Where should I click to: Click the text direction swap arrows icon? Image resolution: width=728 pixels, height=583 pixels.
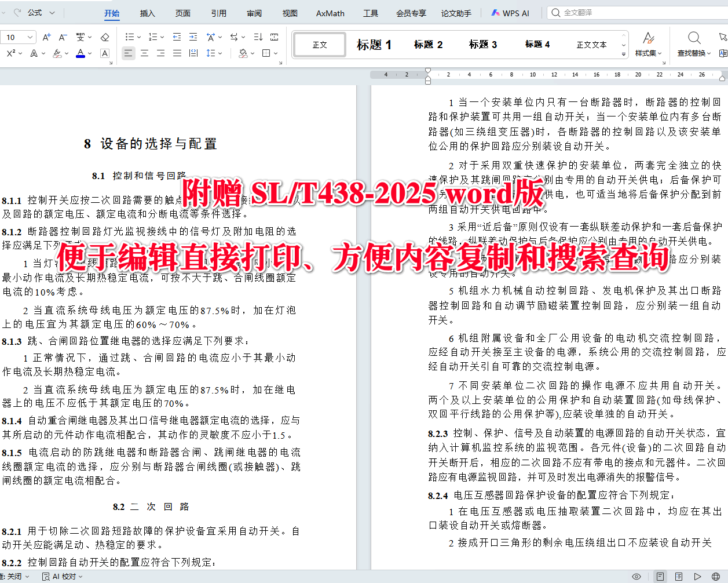tap(234, 37)
